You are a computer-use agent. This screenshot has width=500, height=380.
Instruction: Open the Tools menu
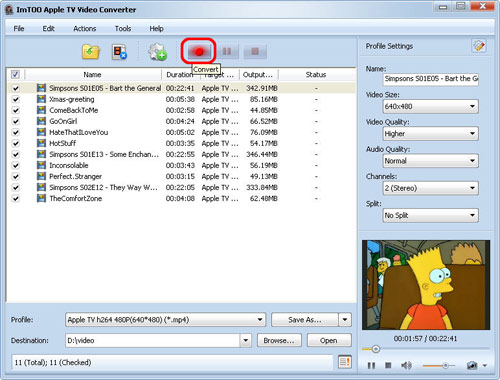[123, 29]
